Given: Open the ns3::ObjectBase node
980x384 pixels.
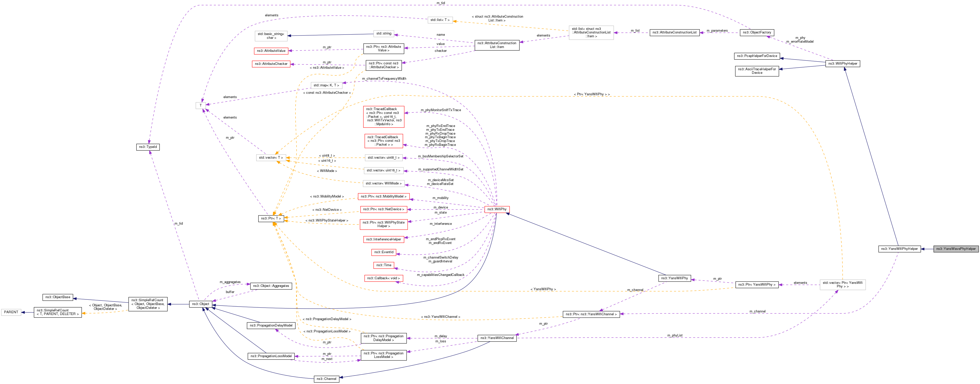Looking at the screenshot, I should click(58, 297).
